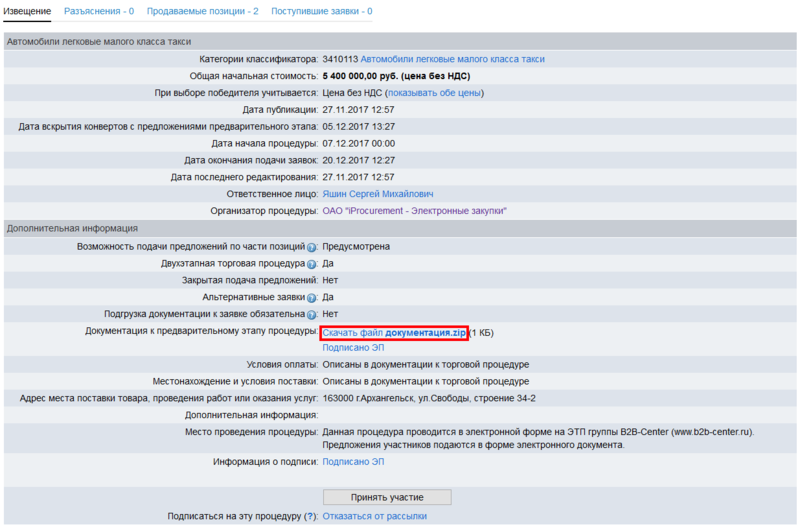
Task: Switch to the Извещение tab
Action: coord(27,11)
